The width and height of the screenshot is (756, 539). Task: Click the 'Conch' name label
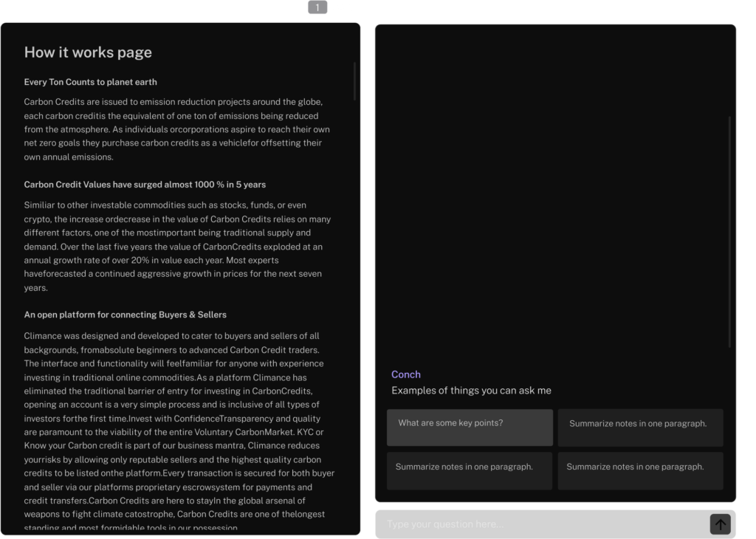(406, 374)
